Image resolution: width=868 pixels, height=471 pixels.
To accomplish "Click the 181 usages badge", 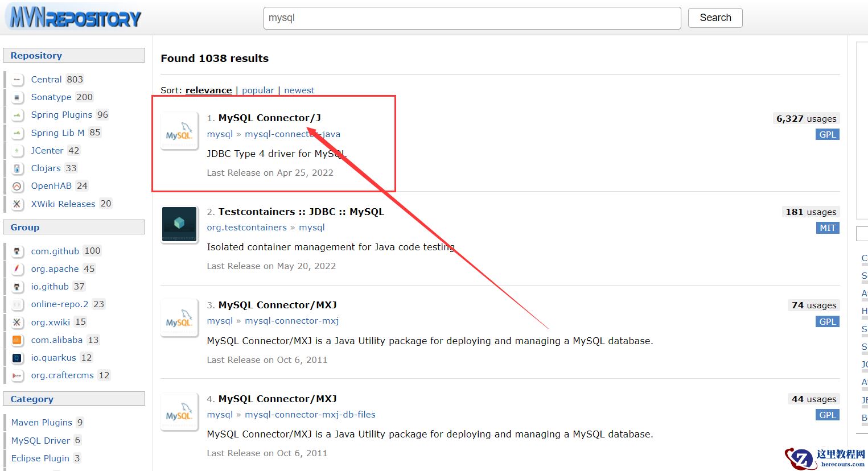I will tap(811, 212).
